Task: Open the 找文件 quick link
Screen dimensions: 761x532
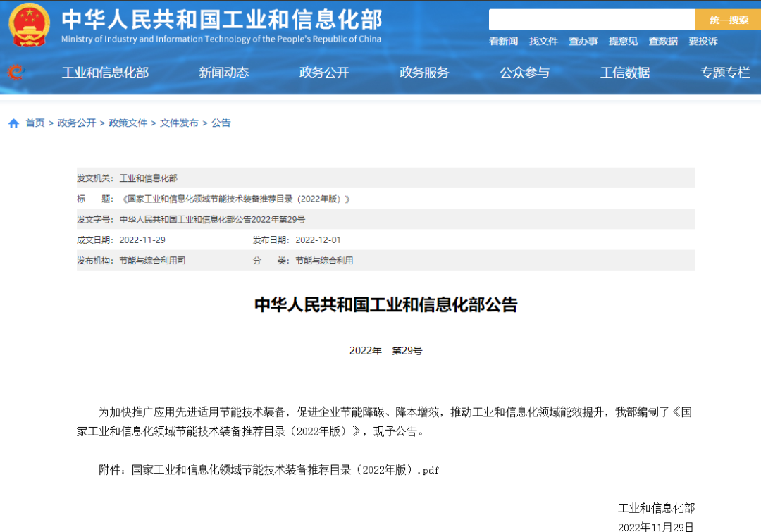Action: click(543, 42)
